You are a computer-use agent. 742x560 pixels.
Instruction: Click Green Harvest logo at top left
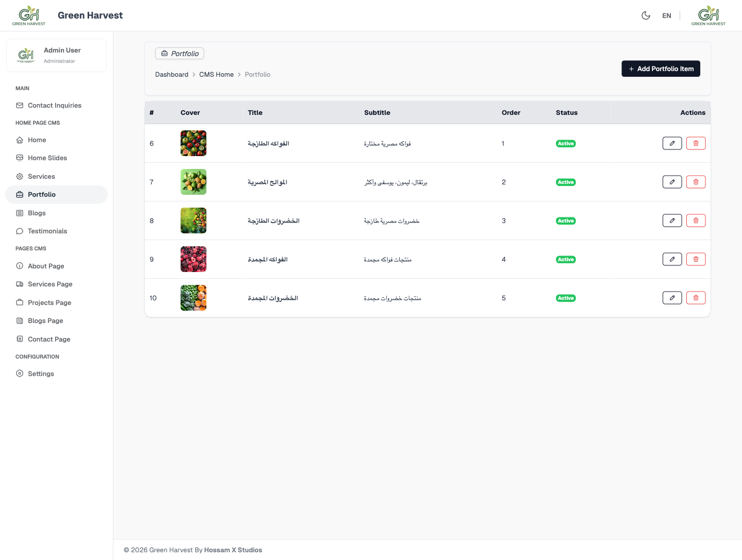(x=29, y=15)
